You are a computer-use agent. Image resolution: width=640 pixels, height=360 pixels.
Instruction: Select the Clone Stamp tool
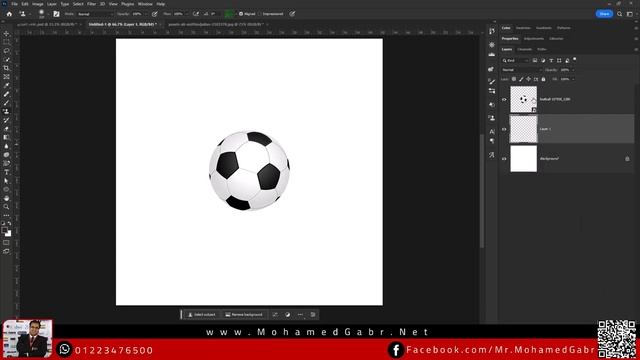pyautogui.click(x=6, y=111)
